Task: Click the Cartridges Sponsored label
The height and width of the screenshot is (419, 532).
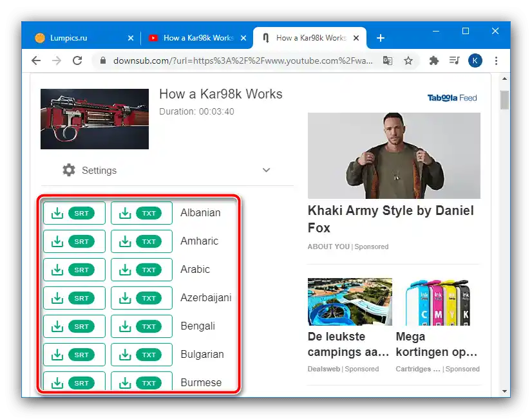Action: [438, 369]
